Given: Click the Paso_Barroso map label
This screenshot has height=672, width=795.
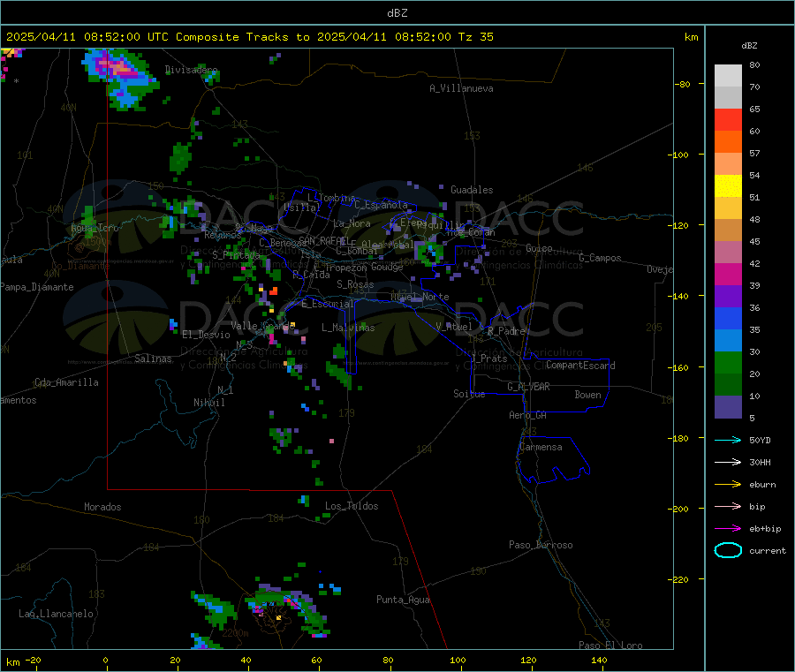Looking at the screenshot, I should (541, 545).
